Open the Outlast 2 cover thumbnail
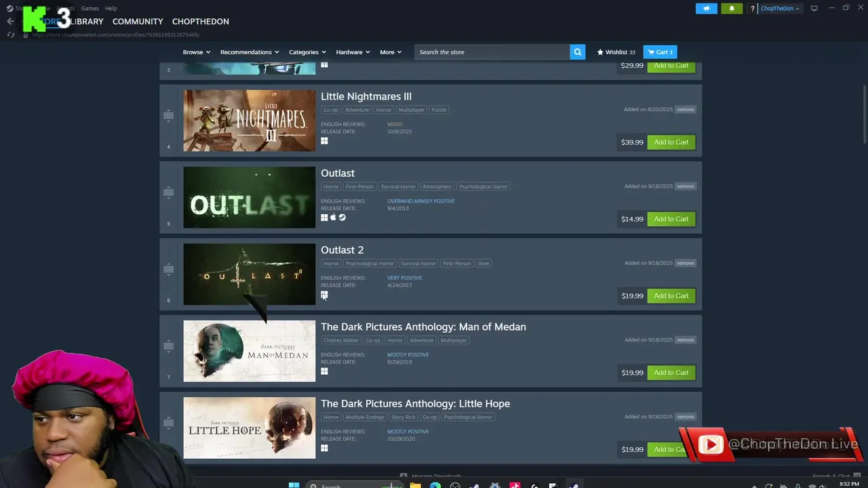Screen dimensions: 868x488 250,274
